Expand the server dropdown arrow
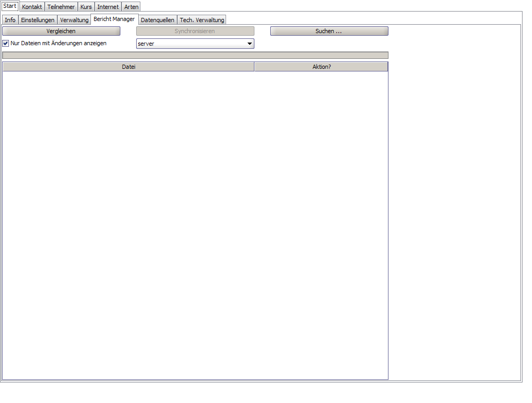 pyautogui.click(x=250, y=44)
